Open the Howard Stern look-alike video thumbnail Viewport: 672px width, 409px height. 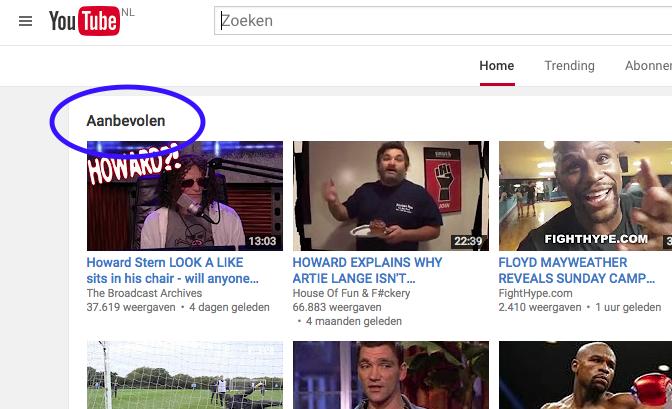[x=185, y=196]
